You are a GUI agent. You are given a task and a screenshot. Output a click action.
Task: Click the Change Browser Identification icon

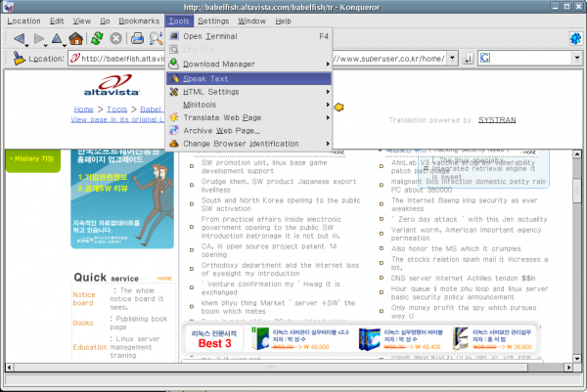[174, 144]
